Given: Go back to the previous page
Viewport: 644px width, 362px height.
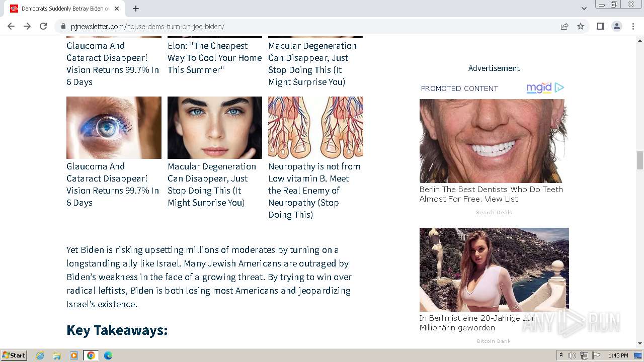Looking at the screenshot, I should [11, 26].
